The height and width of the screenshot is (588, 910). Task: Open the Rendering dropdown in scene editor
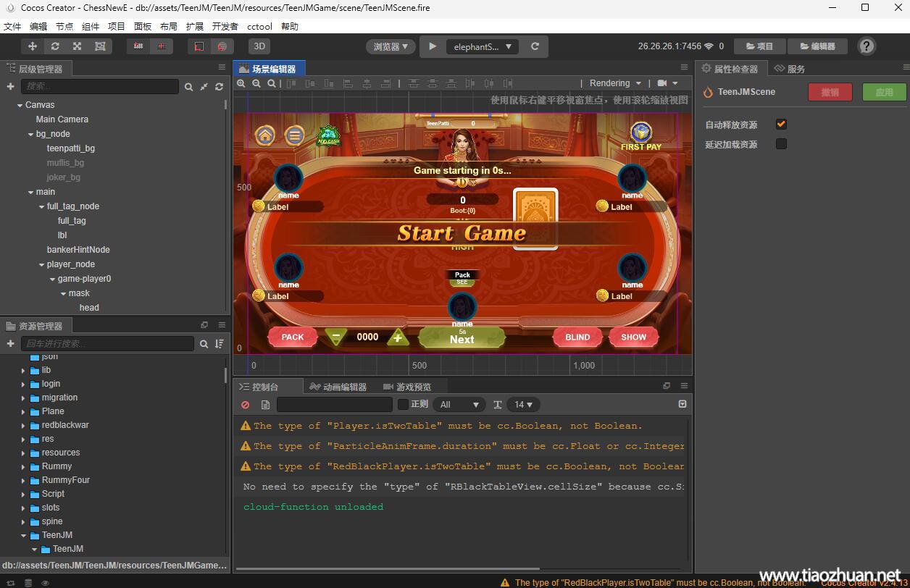click(x=615, y=83)
